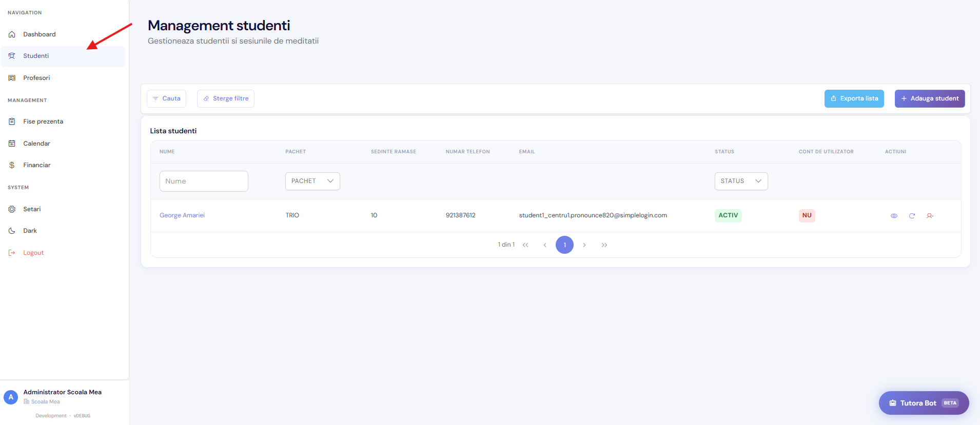980x425 pixels.
Task: Click the Dashboard home icon
Action: [x=12, y=34]
